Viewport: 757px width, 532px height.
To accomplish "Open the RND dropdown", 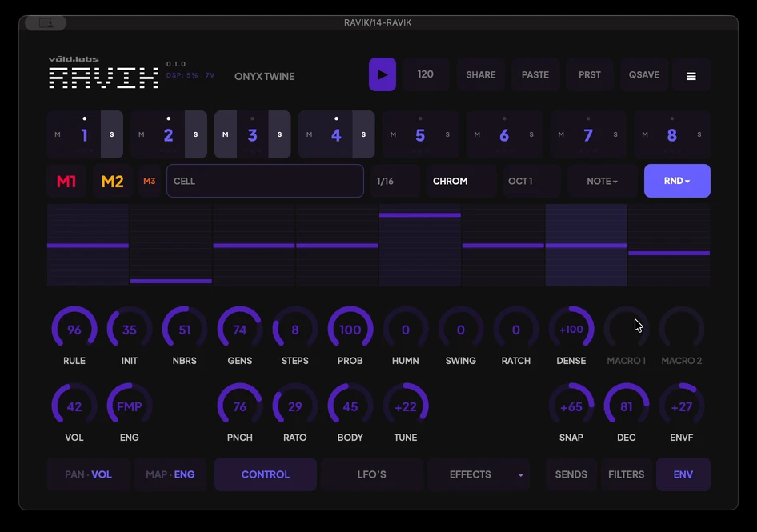I will [x=677, y=181].
